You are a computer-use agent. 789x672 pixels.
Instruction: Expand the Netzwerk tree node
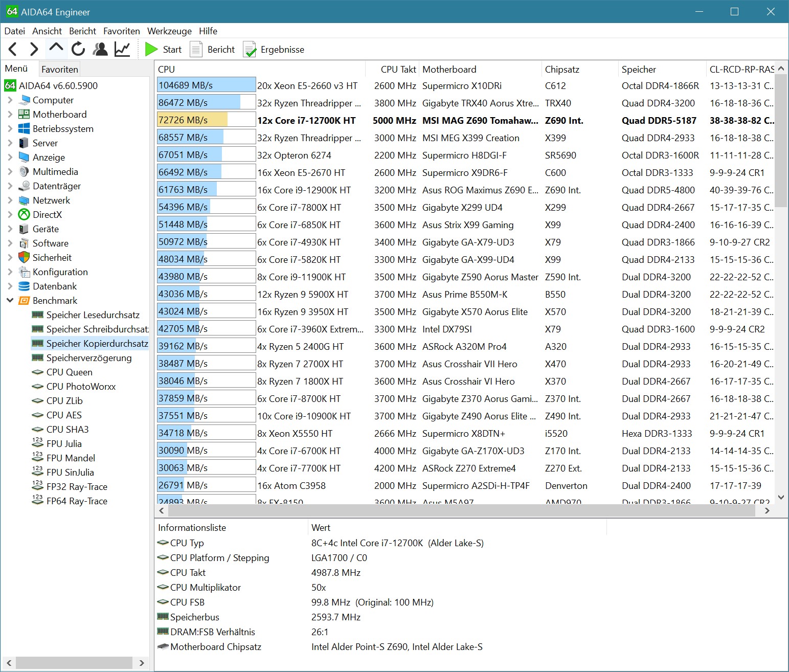(x=10, y=200)
